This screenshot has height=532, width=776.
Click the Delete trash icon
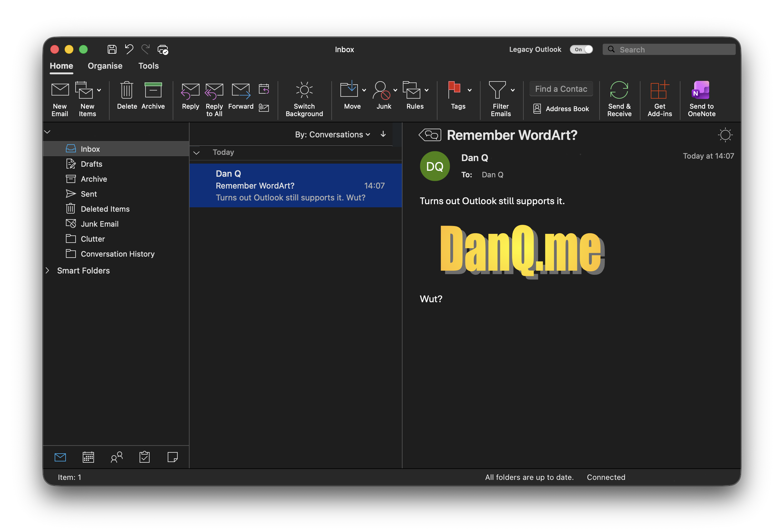(127, 90)
